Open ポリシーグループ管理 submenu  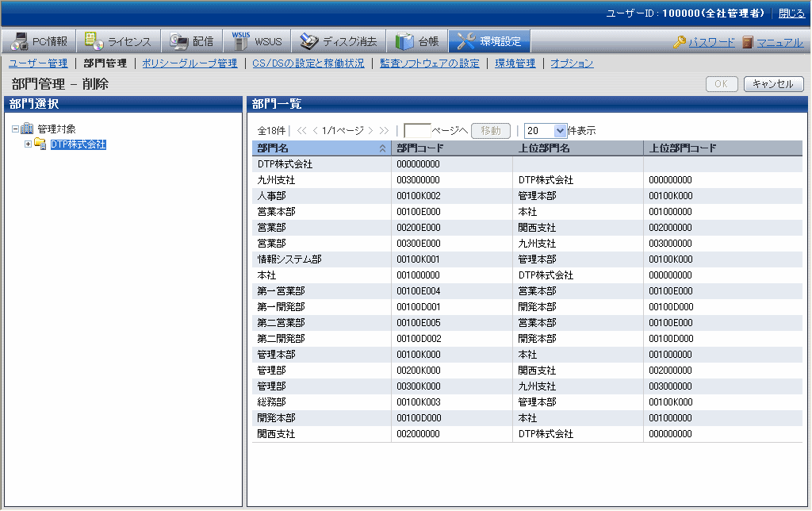tap(190, 63)
